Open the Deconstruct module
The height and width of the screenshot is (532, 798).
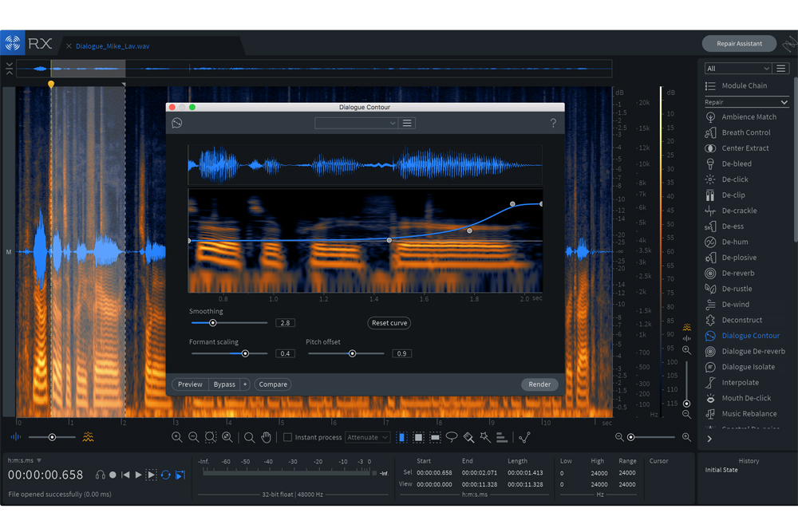pyautogui.click(x=733, y=320)
